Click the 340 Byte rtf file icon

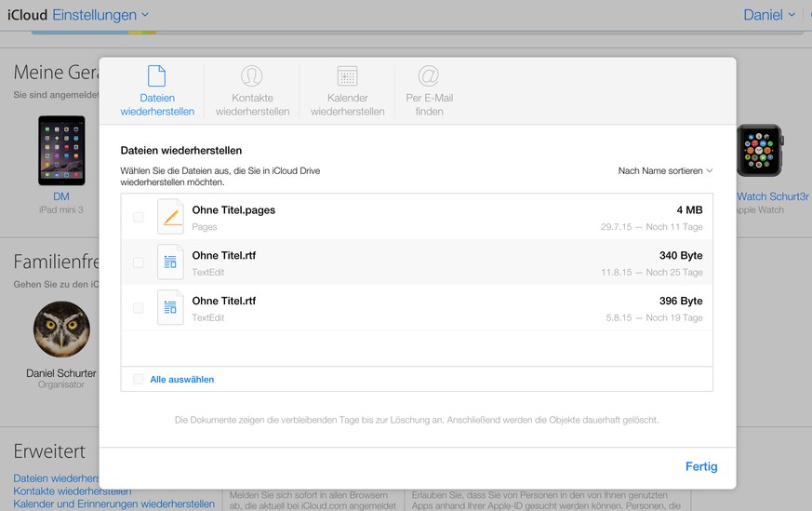tap(170, 262)
